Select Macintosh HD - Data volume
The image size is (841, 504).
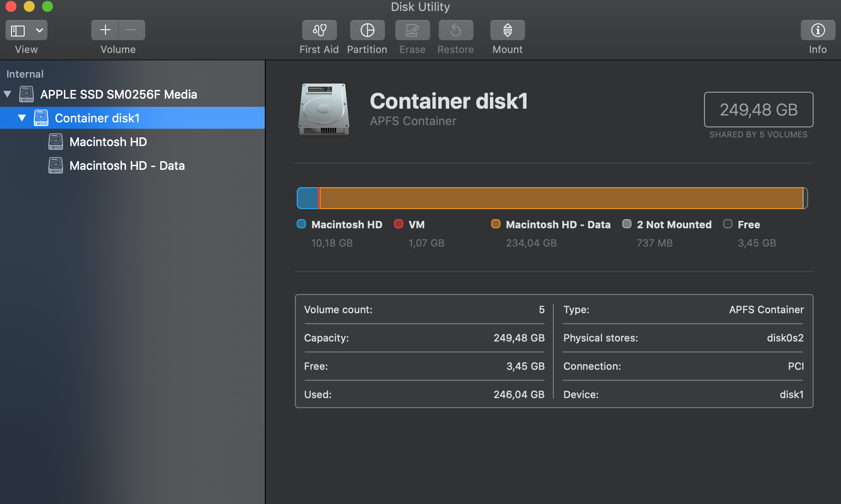pyautogui.click(x=127, y=165)
